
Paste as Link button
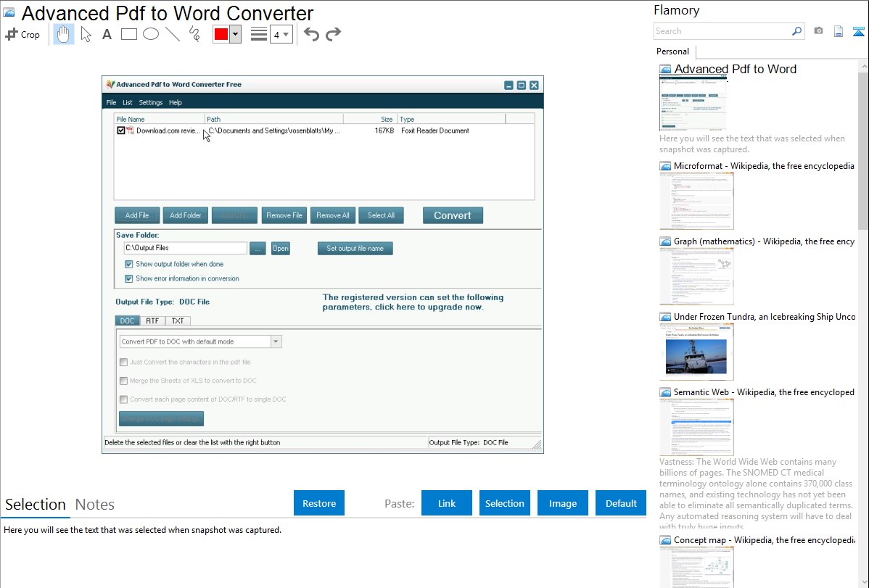click(447, 503)
